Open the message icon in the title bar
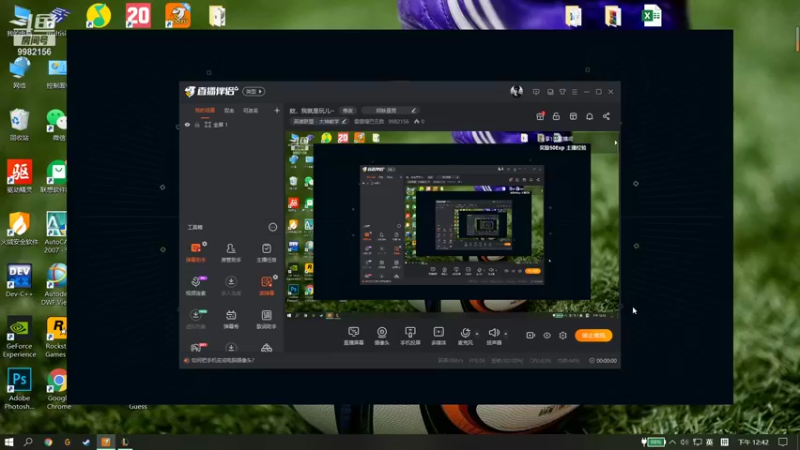 click(x=536, y=92)
